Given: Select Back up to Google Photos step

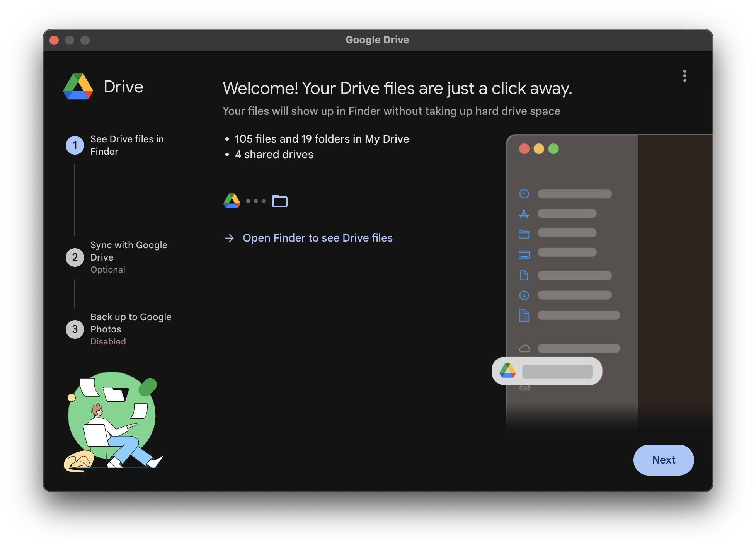Looking at the screenshot, I should [x=131, y=323].
